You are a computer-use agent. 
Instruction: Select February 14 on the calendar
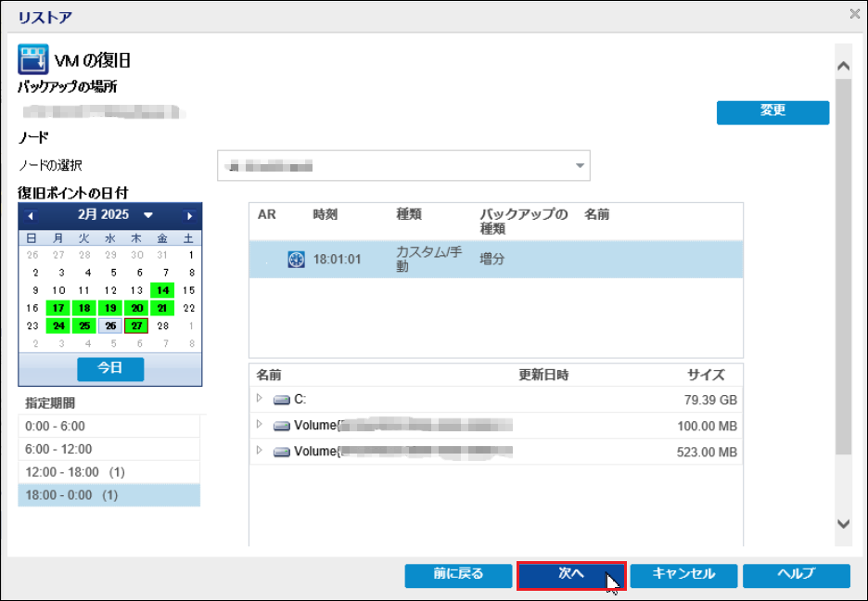(163, 290)
